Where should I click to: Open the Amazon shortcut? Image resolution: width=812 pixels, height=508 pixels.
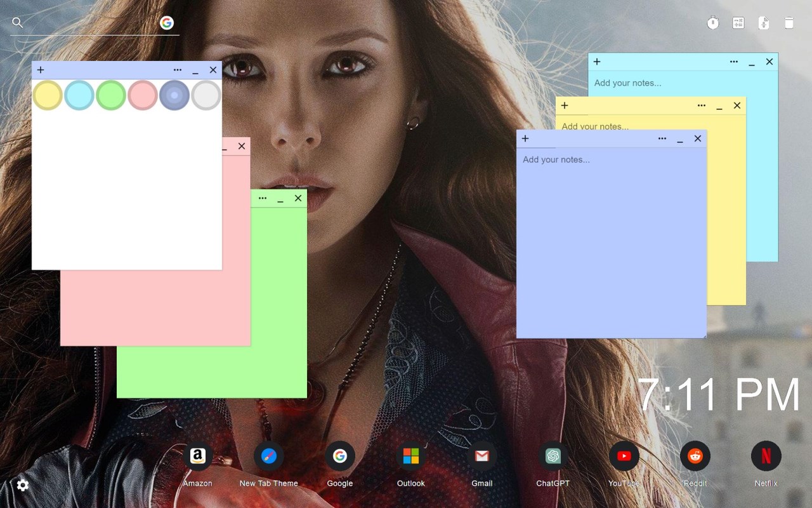point(197,456)
